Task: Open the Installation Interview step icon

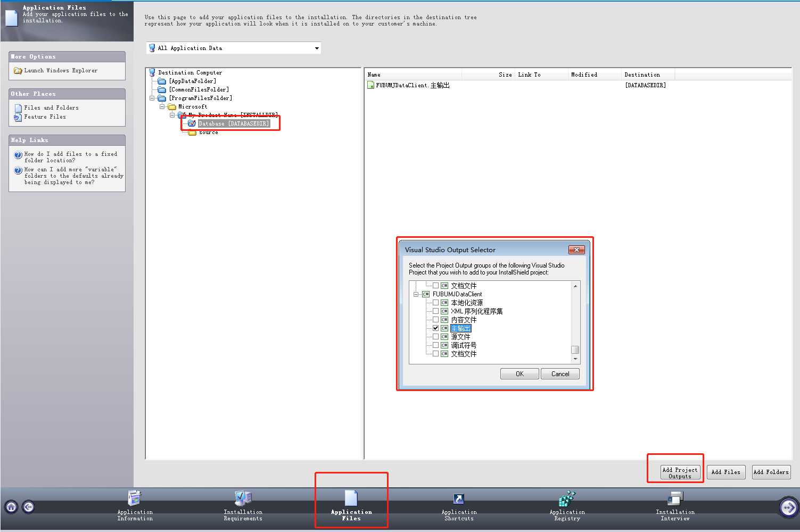Action: [x=675, y=498]
